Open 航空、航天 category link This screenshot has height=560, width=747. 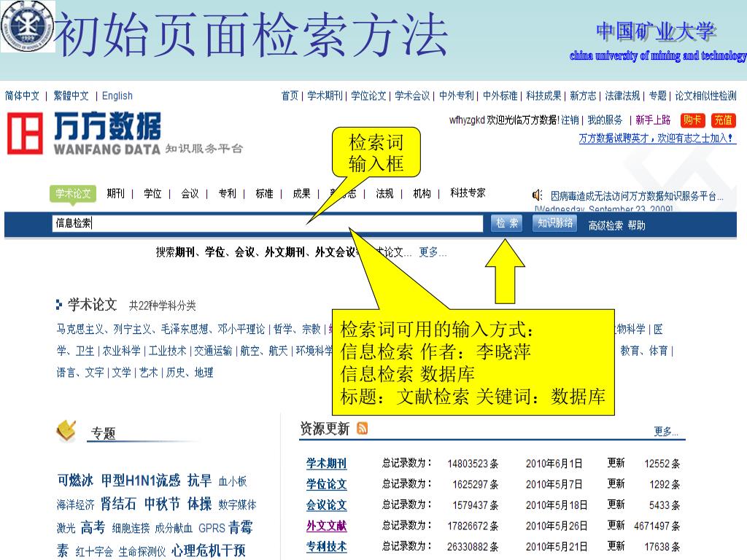coord(264,351)
